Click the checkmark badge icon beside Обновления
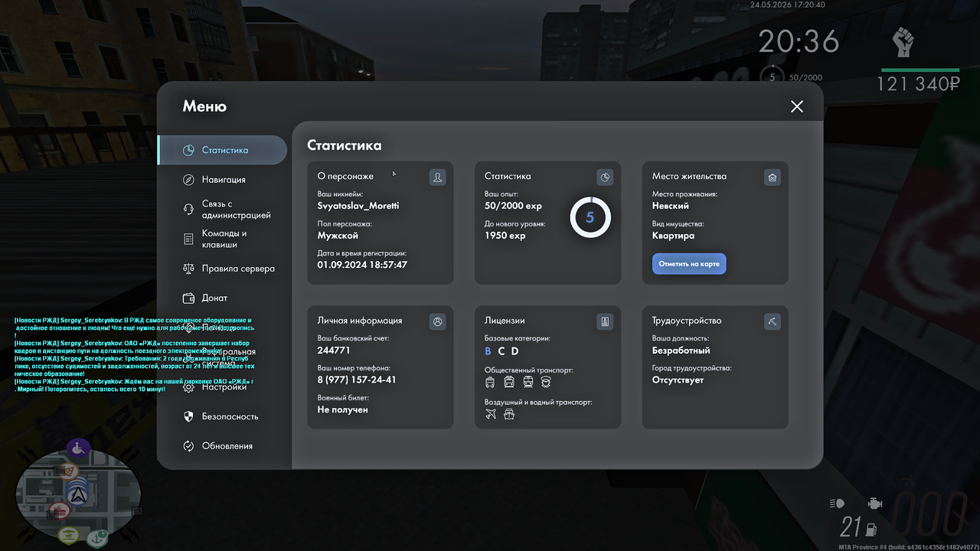Image resolution: width=980 pixels, height=551 pixels. (188, 446)
